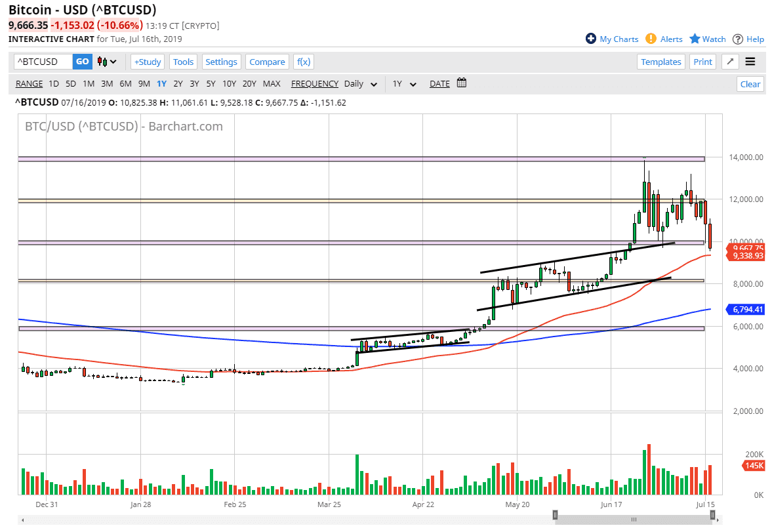Viewport: 772px width, 532px height.
Task: Open the Help question mark icon
Action: (738, 39)
